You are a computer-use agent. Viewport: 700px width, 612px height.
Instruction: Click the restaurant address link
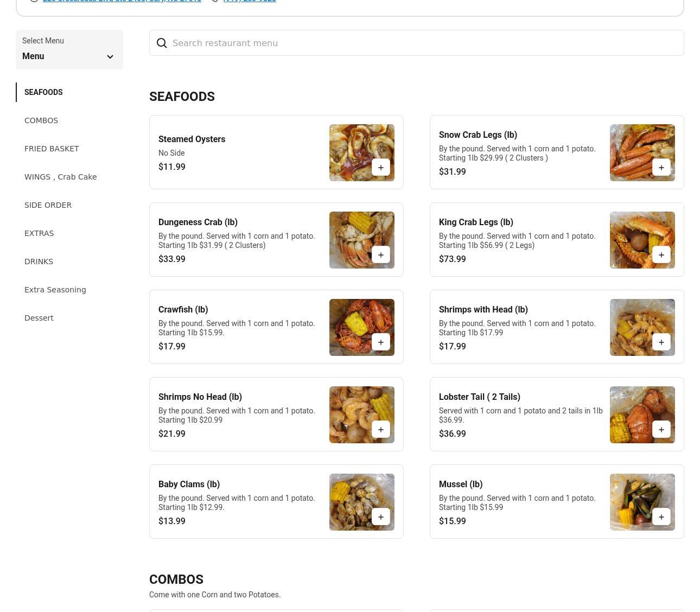122,1
